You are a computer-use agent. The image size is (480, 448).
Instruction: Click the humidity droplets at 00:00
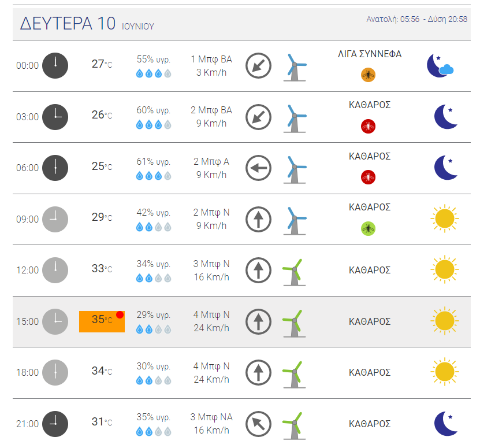(x=153, y=73)
